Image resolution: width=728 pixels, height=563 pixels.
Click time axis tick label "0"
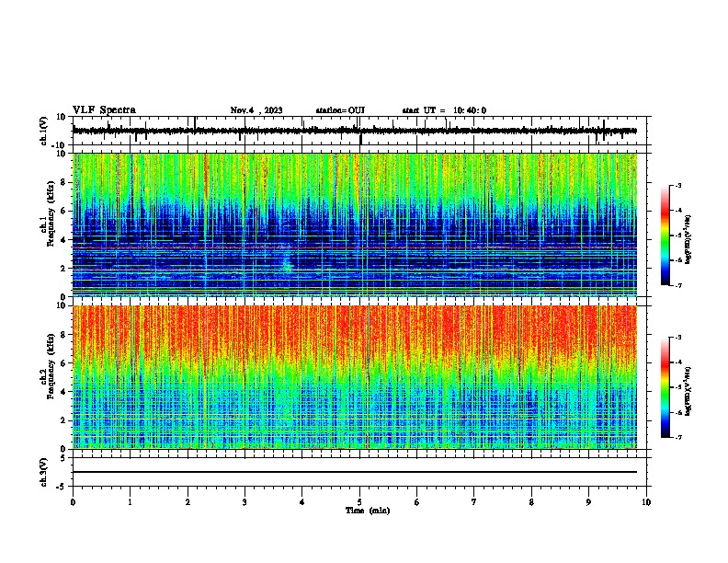pyautogui.click(x=73, y=502)
